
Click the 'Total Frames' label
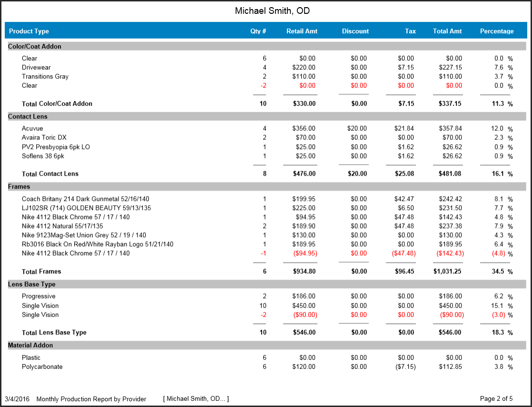coord(41,272)
